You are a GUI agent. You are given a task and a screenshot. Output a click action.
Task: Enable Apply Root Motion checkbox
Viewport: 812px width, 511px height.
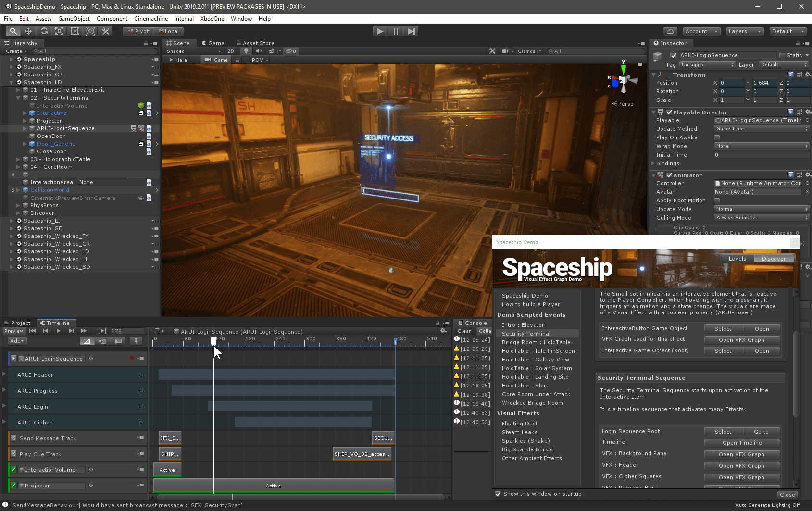pos(717,200)
